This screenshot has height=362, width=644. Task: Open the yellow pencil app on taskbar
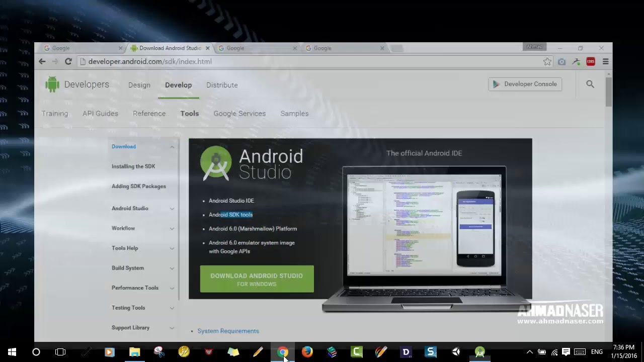pos(258,352)
